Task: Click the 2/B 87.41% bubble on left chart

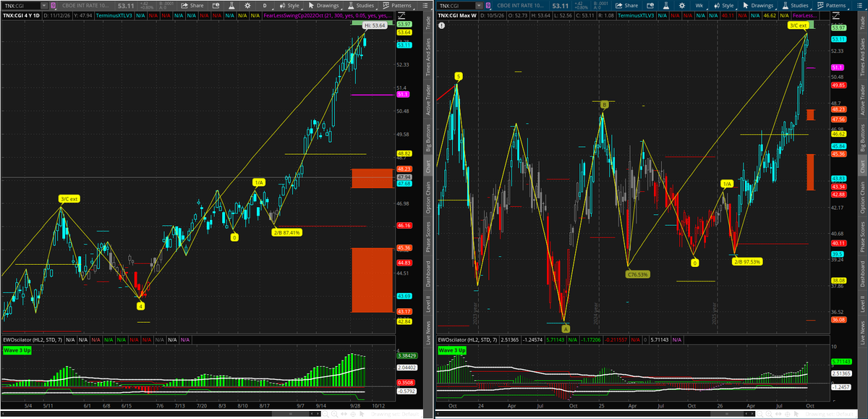Action: click(x=287, y=232)
